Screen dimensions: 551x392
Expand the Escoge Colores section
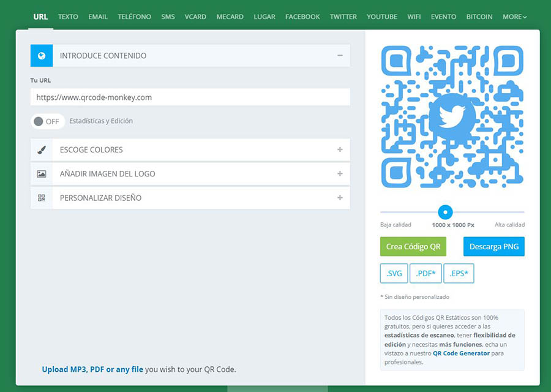pos(340,150)
